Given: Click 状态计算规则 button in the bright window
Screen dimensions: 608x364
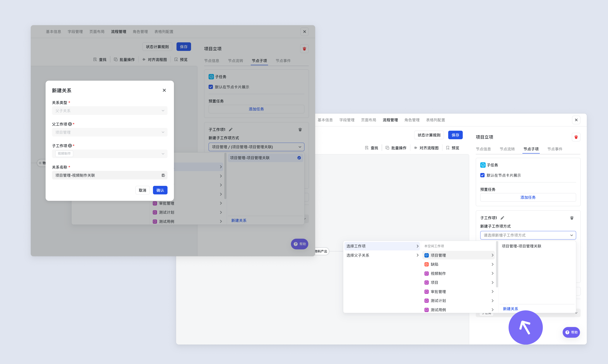Looking at the screenshot, I should click(x=429, y=135).
